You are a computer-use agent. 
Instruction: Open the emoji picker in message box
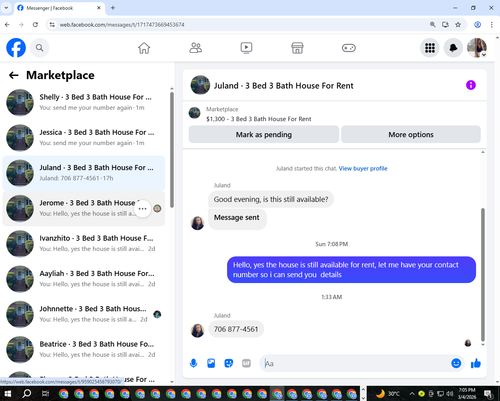[x=456, y=363]
